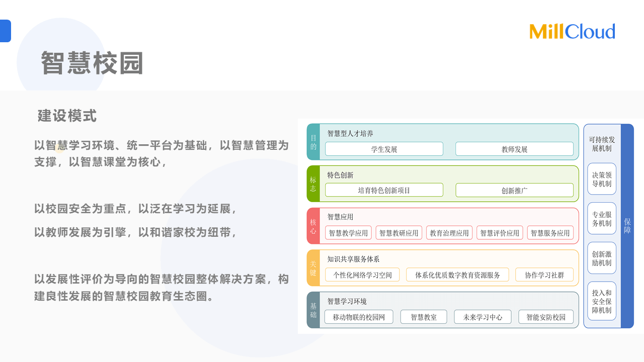Image resolution: width=644 pixels, height=362 pixels.
Task: Click the 智慧教学应用 box
Action: [x=348, y=233]
